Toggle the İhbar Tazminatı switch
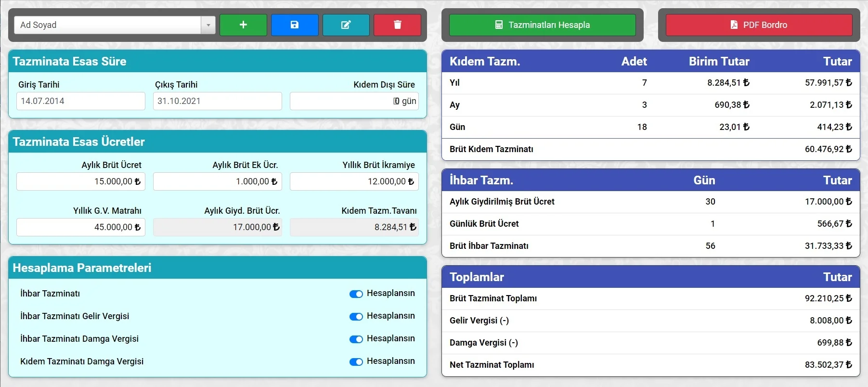The height and width of the screenshot is (387, 868). pos(356,294)
